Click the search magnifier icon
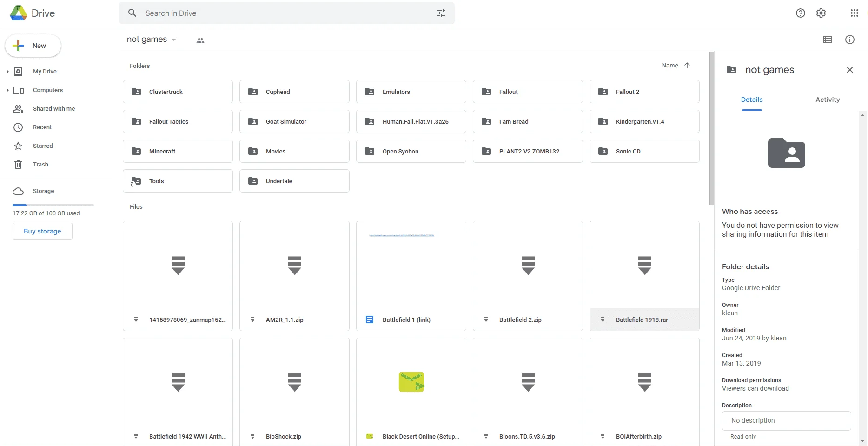 coord(133,13)
